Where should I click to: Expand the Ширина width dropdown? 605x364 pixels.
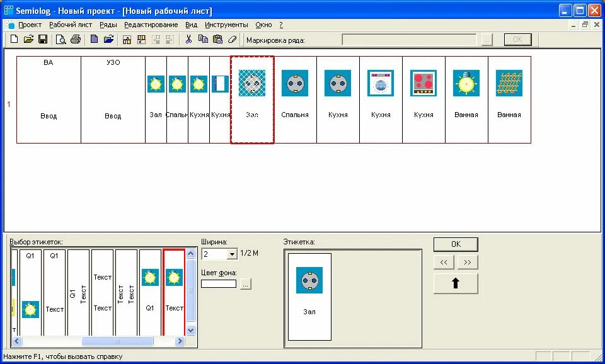[x=232, y=254]
